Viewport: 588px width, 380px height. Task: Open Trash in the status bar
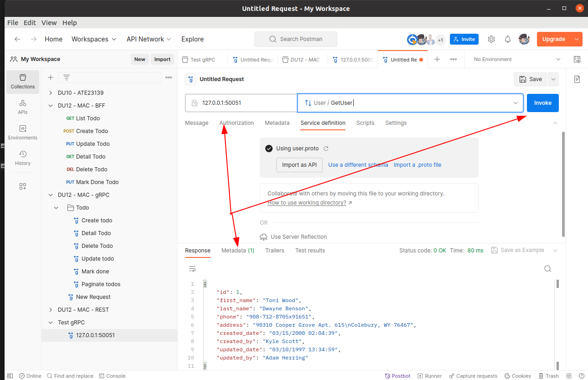click(548, 376)
